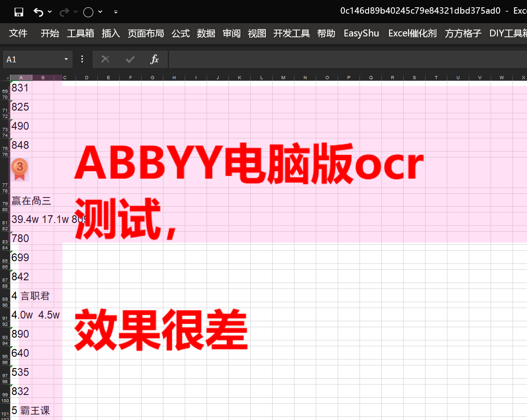Select row 100 header
527x420 pixels.
(5, 400)
